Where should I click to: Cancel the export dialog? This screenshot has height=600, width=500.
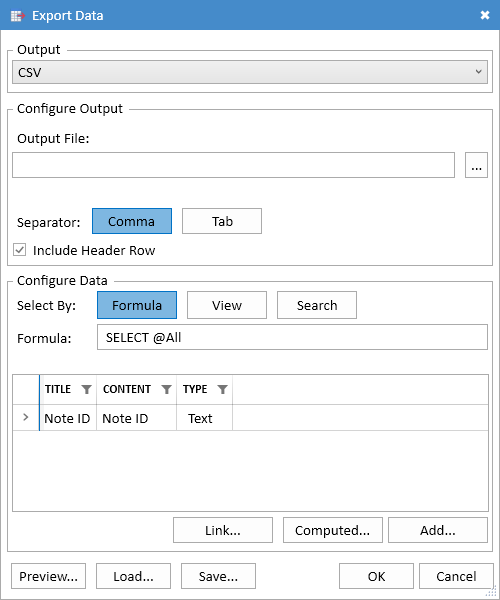pyautogui.click(x=456, y=576)
